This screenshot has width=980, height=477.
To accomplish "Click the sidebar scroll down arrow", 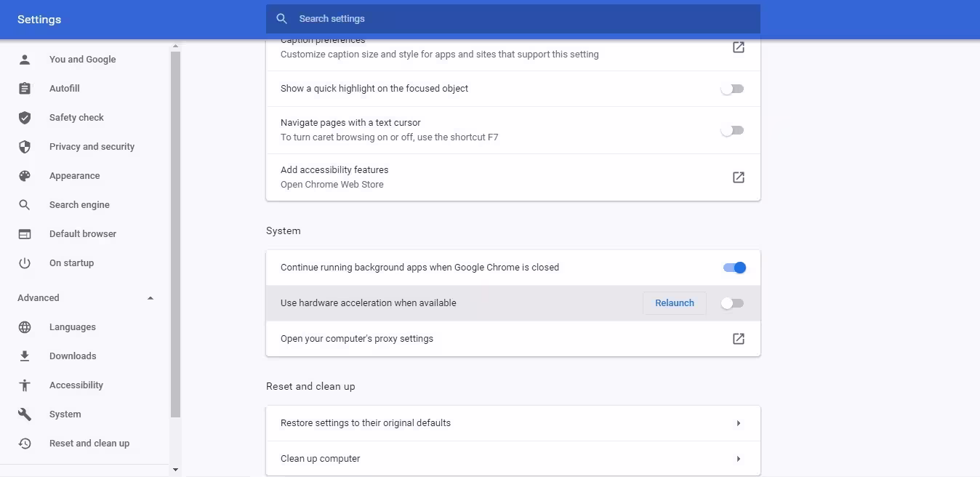I will point(175,470).
